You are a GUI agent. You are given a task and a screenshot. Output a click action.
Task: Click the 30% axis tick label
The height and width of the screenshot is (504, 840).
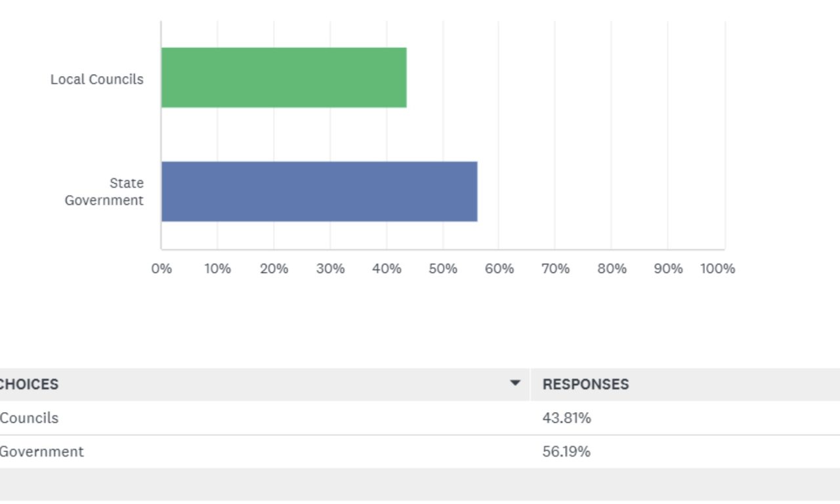click(x=330, y=268)
